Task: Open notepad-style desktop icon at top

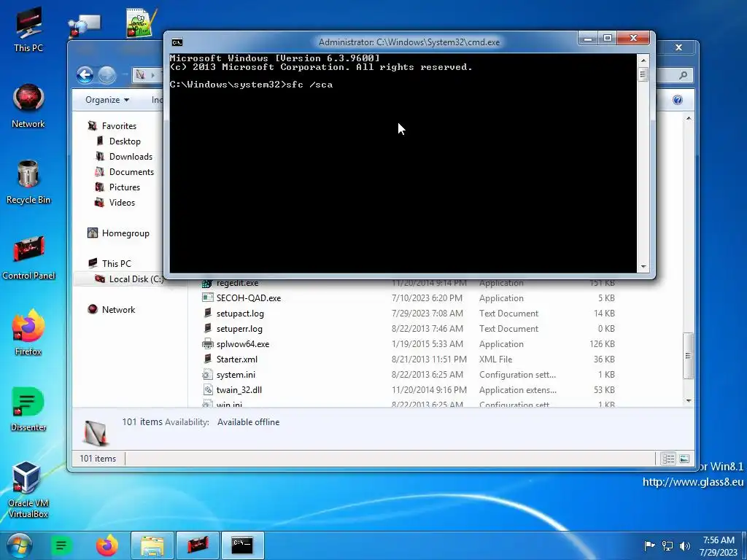Action: click(x=141, y=23)
